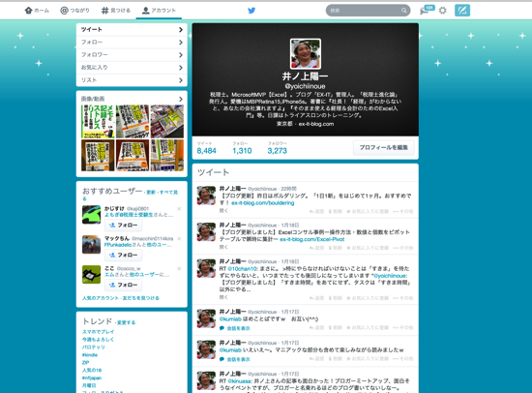Open the ツイート sidebar row
Screen dimensions: 532x393
[132, 30]
